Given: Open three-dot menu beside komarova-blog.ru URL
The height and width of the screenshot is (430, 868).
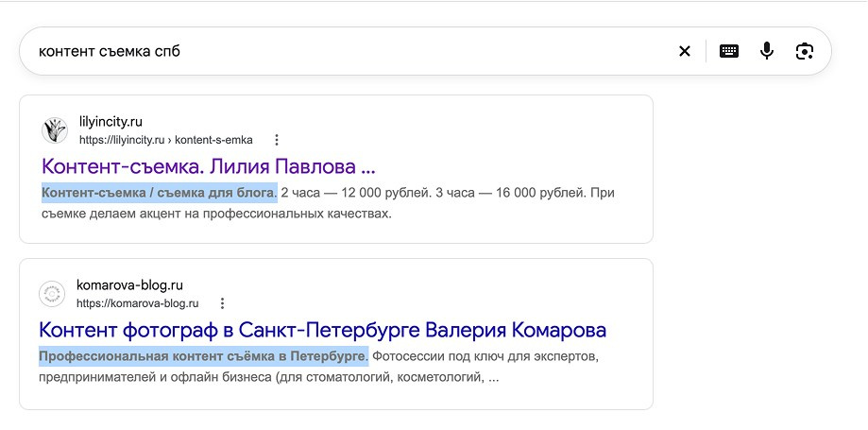Looking at the screenshot, I should pyautogui.click(x=222, y=303).
